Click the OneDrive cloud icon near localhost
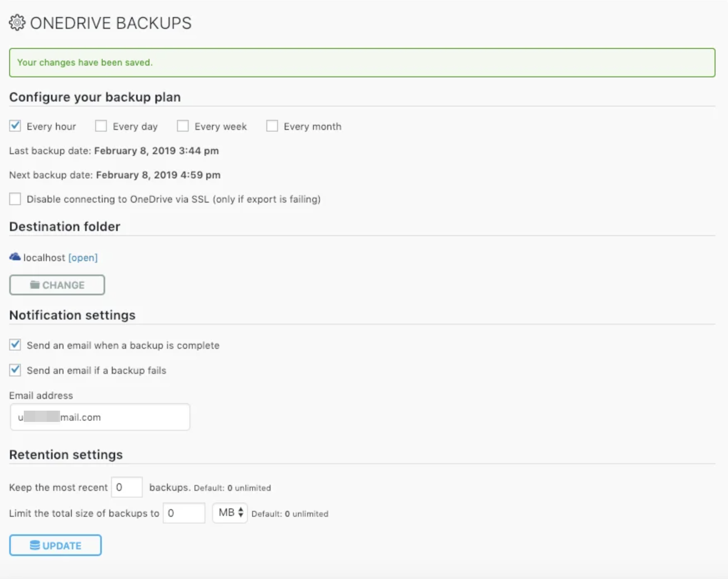The width and height of the screenshot is (728, 579). pyautogui.click(x=15, y=257)
